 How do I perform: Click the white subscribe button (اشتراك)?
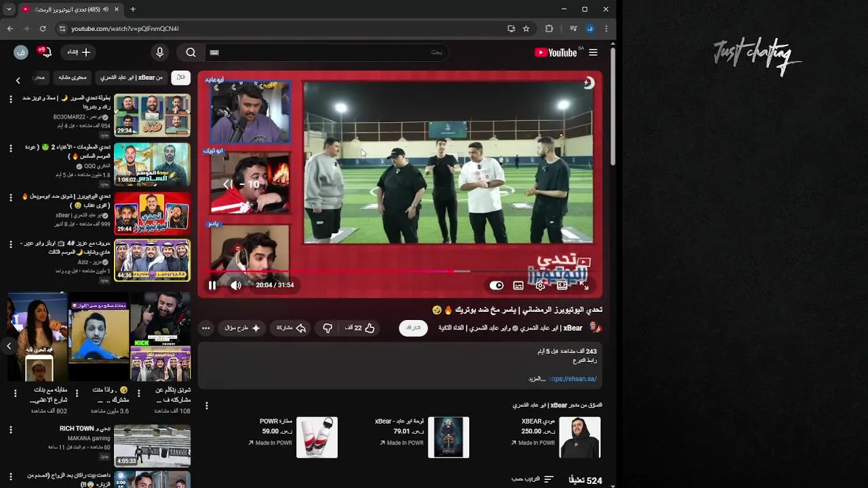pos(413,328)
